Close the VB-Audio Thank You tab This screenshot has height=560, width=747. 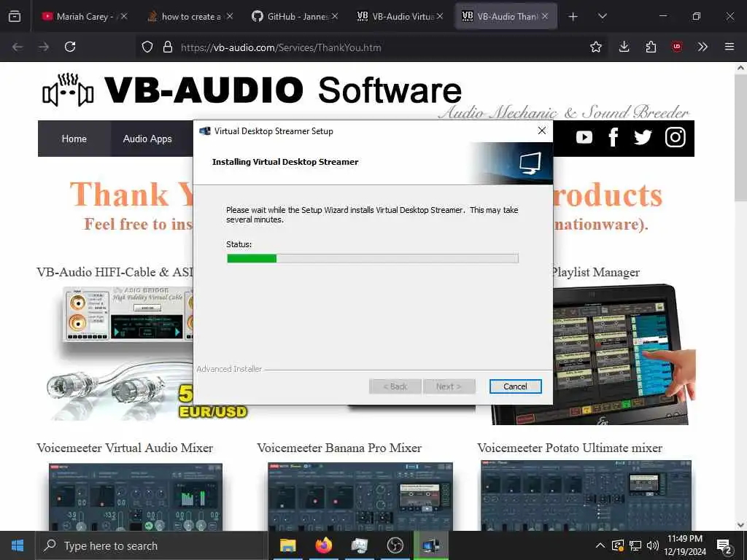545,16
